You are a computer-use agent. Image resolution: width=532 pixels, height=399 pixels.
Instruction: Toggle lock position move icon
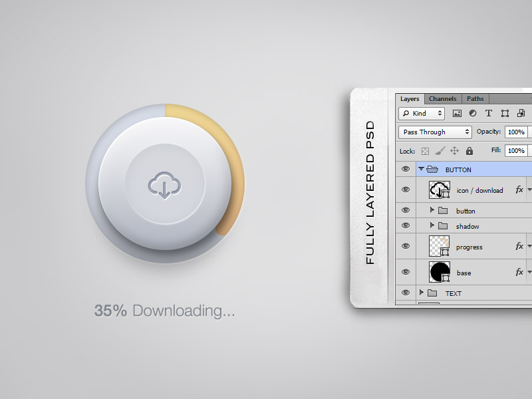454,151
